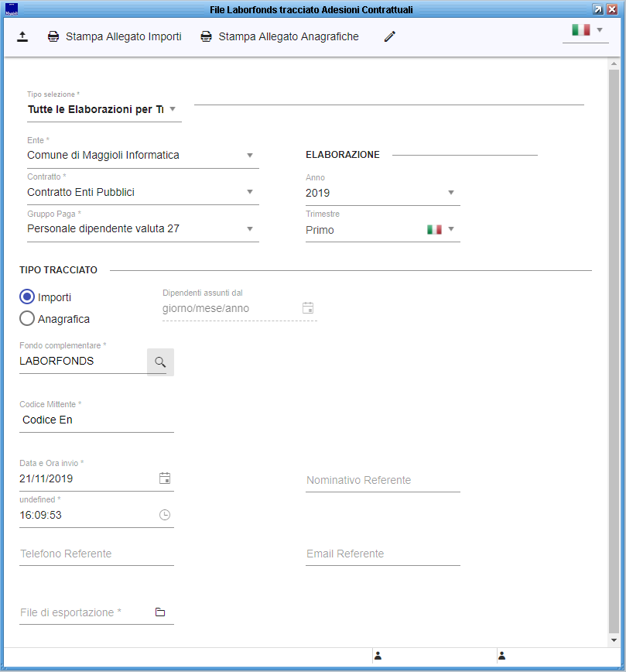626x672 pixels.
Task: Expand the Tipo selezione dropdown
Action: pyautogui.click(x=173, y=109)
